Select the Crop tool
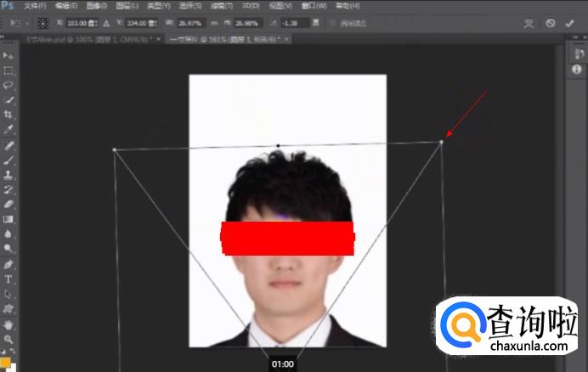The image size is (588, 372). click(8, 114)
